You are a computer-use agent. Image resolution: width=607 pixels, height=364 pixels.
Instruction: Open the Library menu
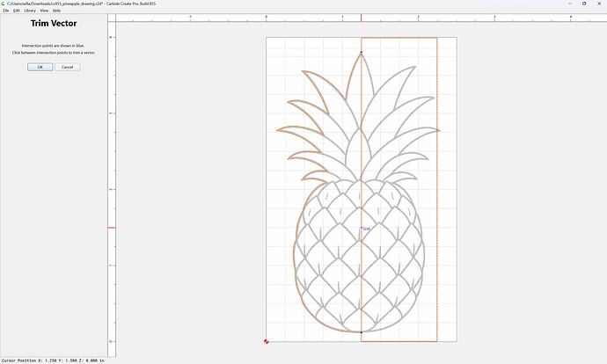tap(30, 11)
